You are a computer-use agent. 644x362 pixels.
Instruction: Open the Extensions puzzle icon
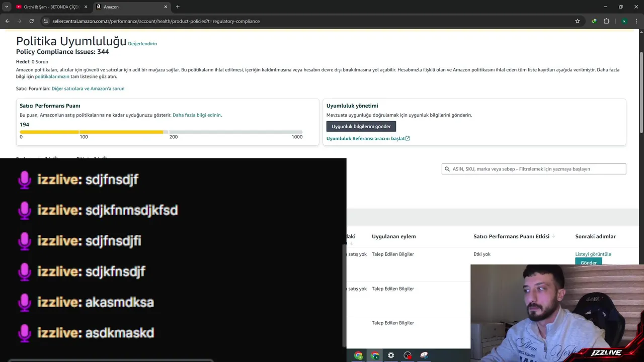(x=606, y=21)
